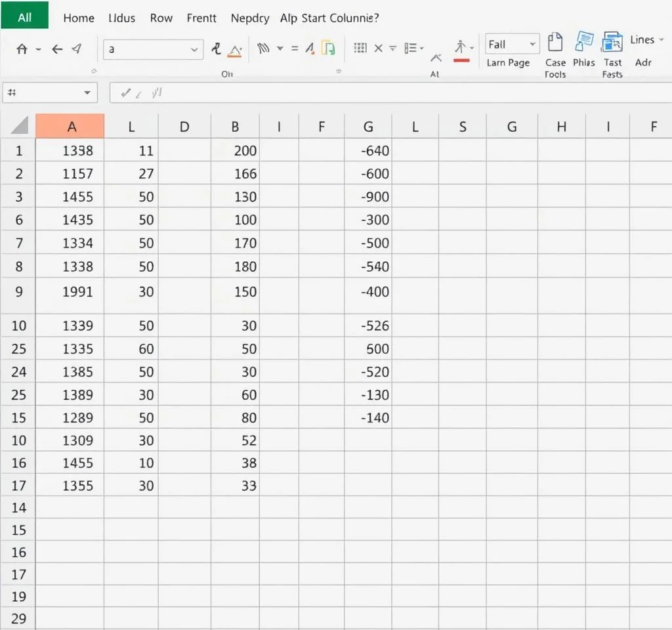Click the checkmark icon in the formula bar

[x=125, y=94]
